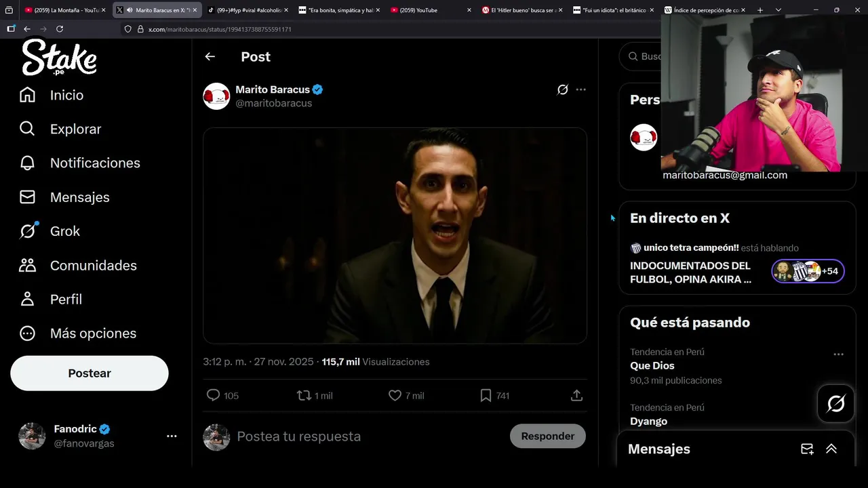Click the En directo en X heading
Image resolution: width=868 pixels, height=488 pixels.
[x=679, y=218]
